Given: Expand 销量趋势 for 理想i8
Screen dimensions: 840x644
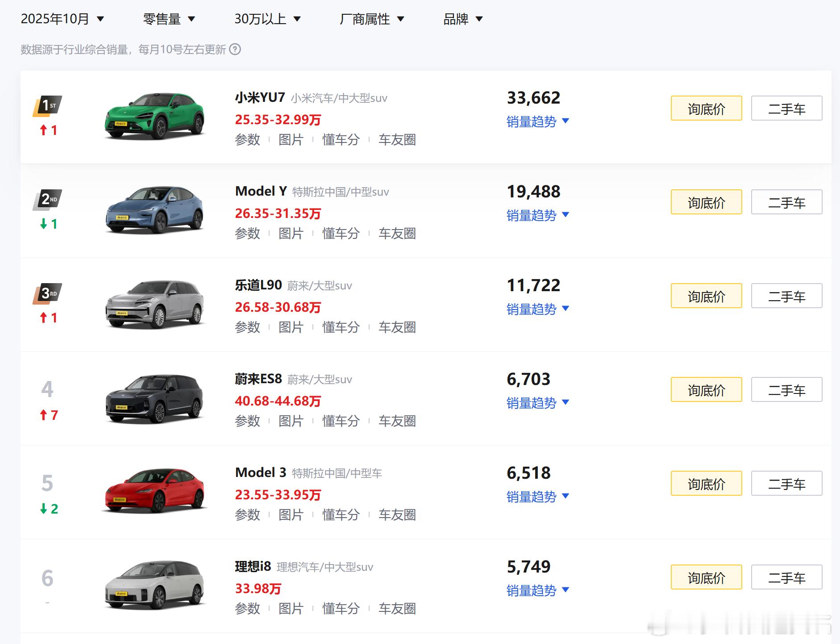Looking at the screenshot, I should point(538,590).
